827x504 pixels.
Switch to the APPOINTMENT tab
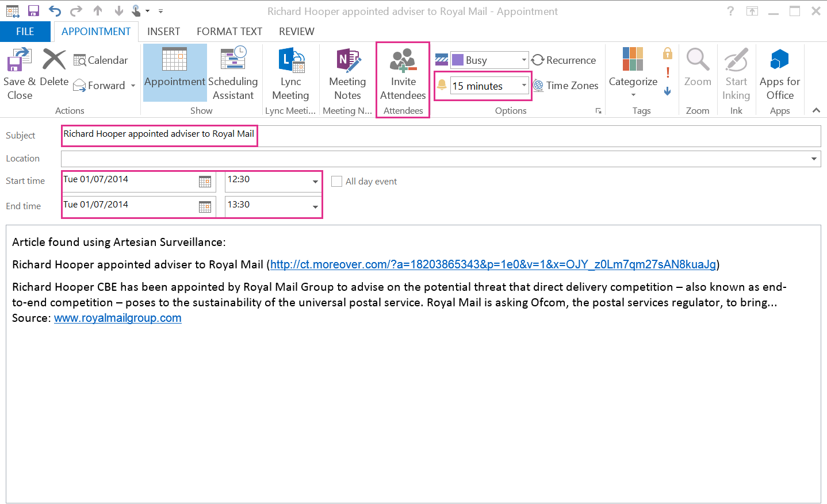(x=96, y=32)
